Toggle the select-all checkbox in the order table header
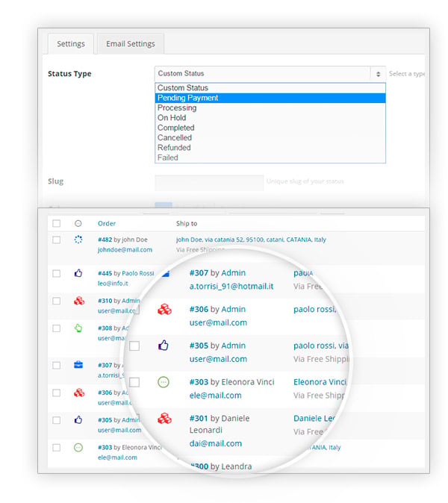The image size is (448, 503). tap(57, 224)
